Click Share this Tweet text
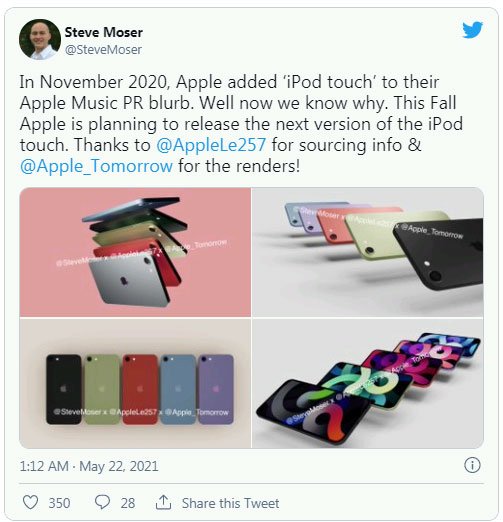503x522 pixels. click(231, 503)
